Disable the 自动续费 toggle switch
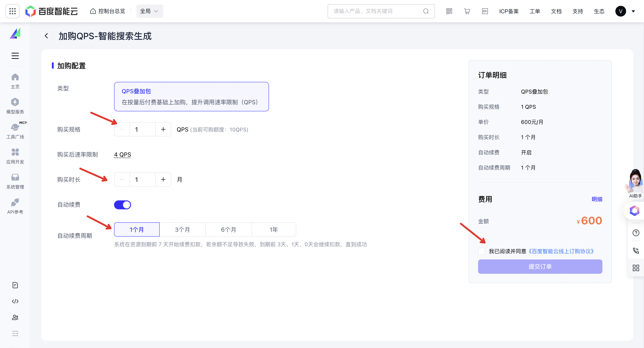Image resolution: width=644 pixels, height=348 pixels. (x=123, y=205)
